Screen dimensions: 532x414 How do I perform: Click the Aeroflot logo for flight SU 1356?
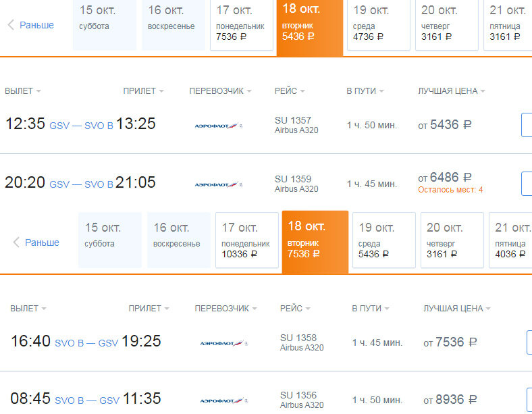coord(224,400)
